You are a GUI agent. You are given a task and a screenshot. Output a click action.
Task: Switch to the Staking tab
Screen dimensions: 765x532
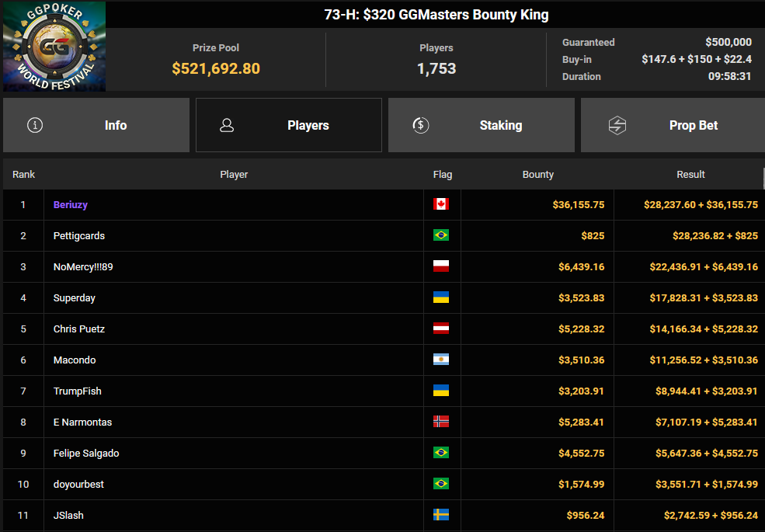point(481,125)
